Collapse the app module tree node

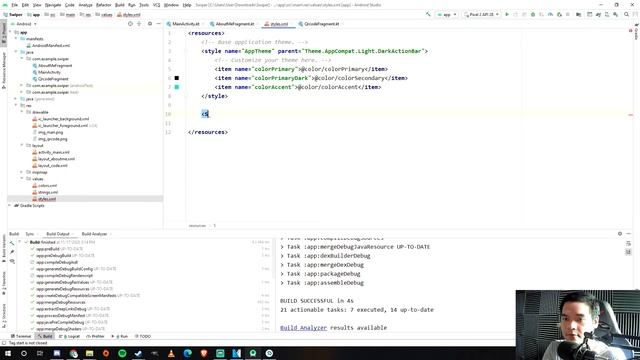10,32
